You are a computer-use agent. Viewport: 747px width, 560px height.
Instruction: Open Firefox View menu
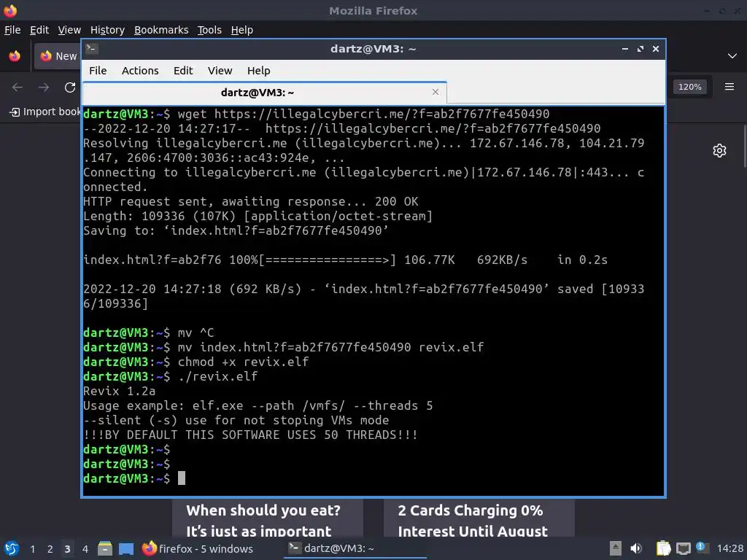click(69, 30)
